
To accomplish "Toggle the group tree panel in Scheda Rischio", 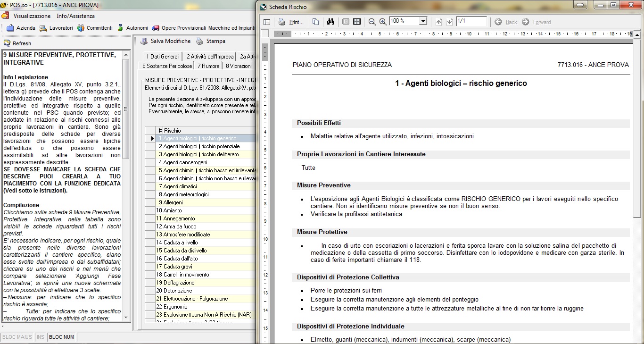I will [x=267, y=22].
